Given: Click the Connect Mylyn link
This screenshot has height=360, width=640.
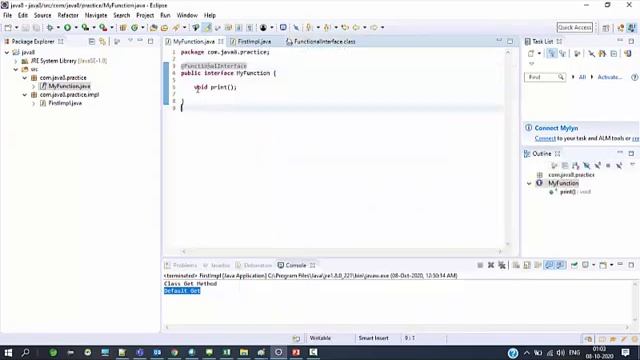Looking at the screenshot, I should [556, 128].
